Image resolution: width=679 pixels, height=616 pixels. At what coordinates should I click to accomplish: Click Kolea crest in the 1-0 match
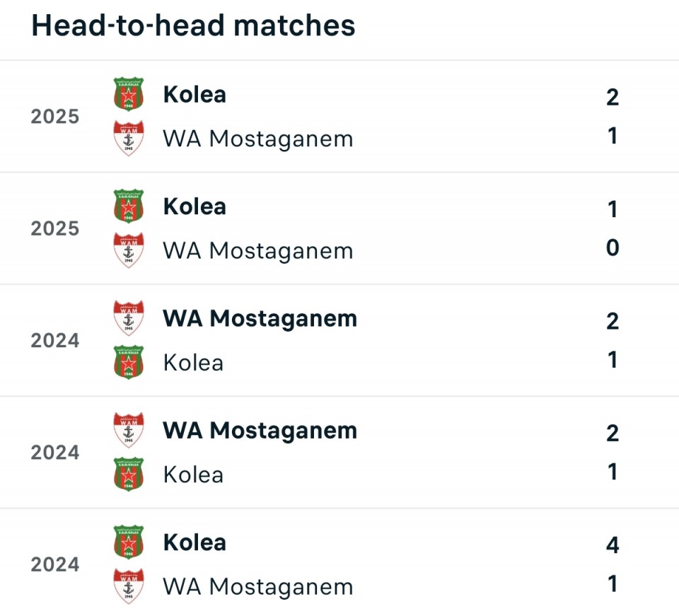click(129, 207)
